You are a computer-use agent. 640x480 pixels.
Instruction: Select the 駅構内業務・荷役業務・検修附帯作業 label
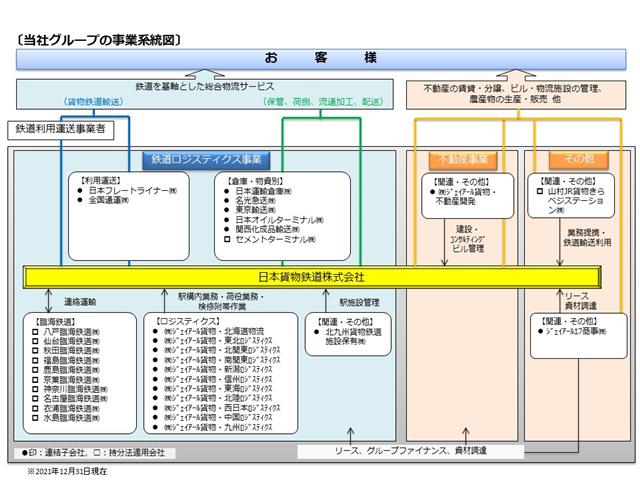coord(222,301)
